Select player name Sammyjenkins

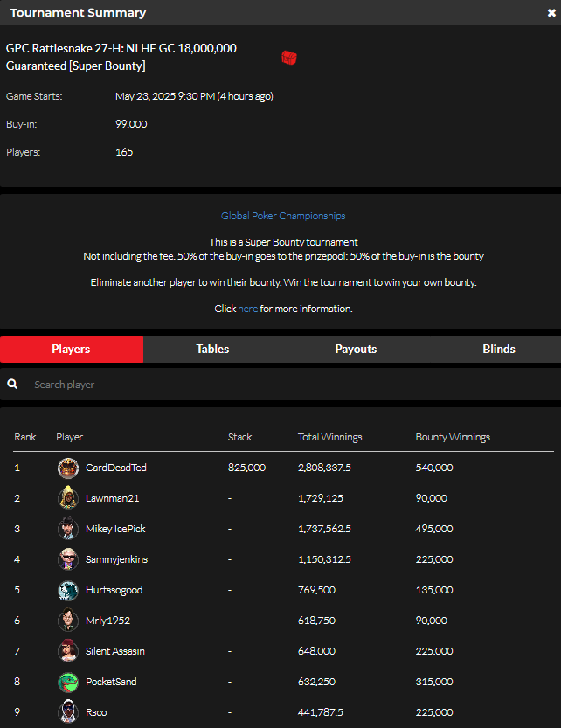tap(116, 559)
